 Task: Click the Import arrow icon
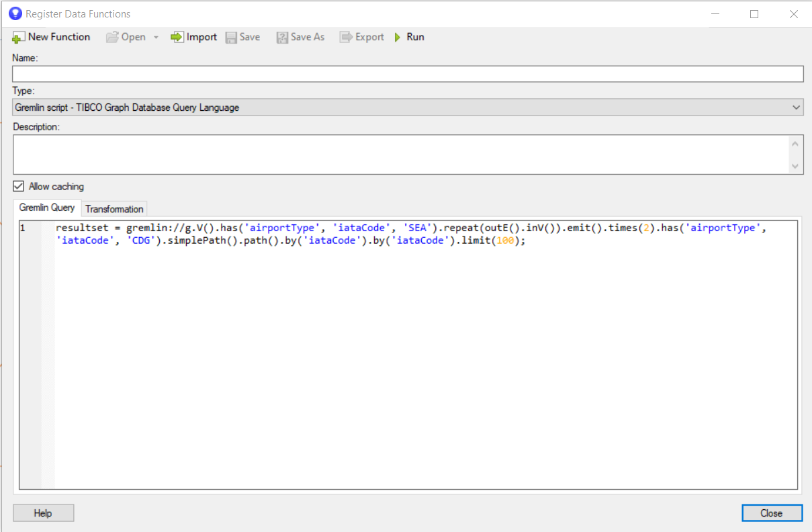point(177,38)
